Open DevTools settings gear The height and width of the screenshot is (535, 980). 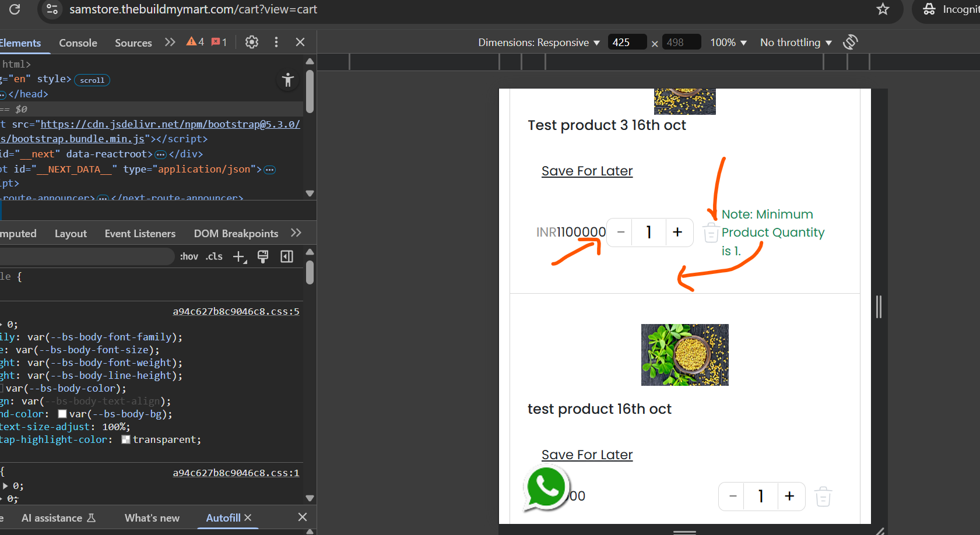tap(252, 42)
